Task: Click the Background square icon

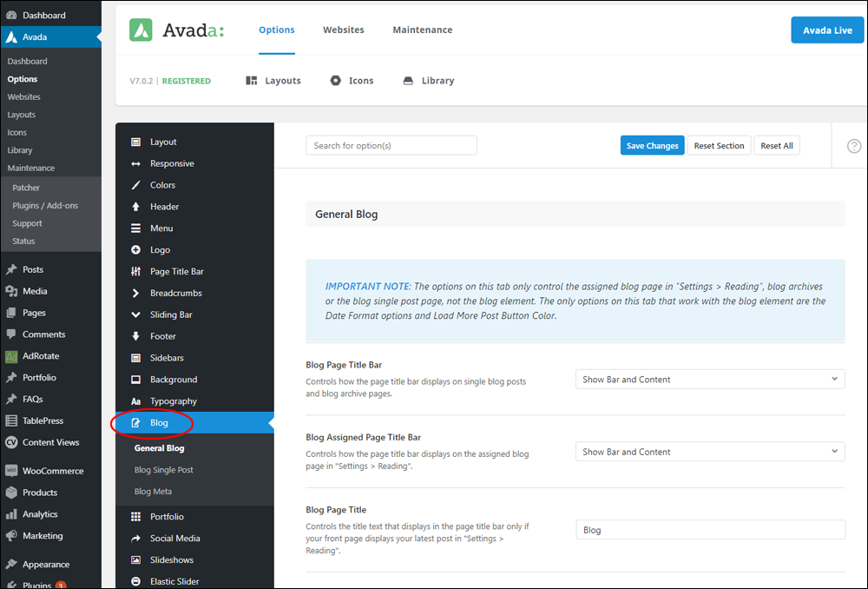Action: tap(135, 380)
